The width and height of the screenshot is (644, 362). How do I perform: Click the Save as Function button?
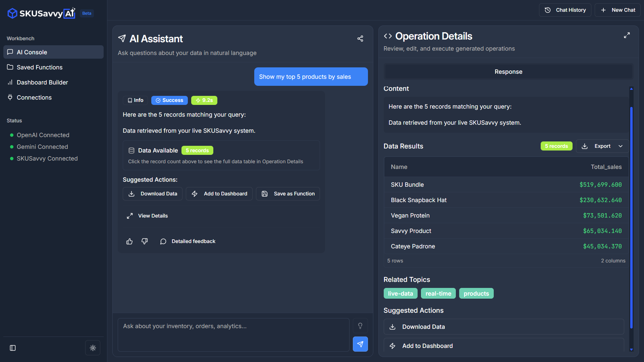click(x=287, y=193)
